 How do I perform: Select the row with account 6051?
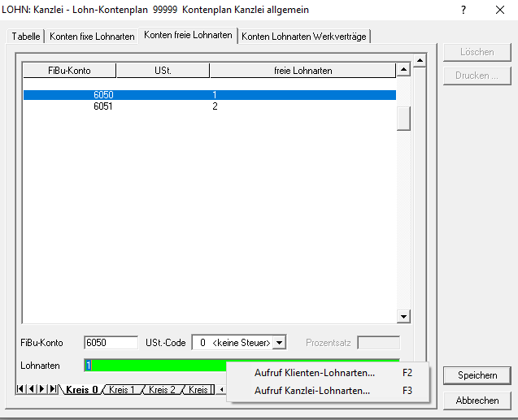[103, 106]
